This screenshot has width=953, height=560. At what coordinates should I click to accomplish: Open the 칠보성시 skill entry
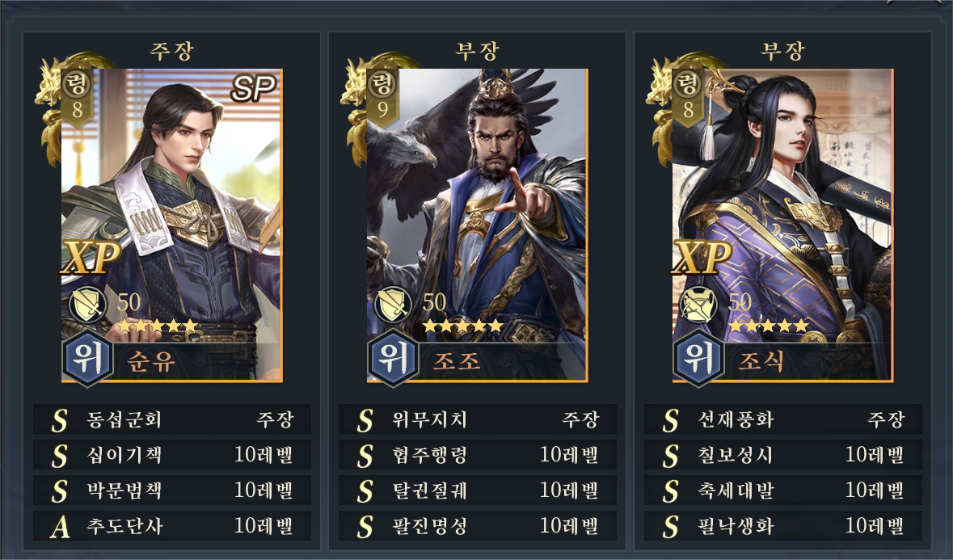(782, 456)
